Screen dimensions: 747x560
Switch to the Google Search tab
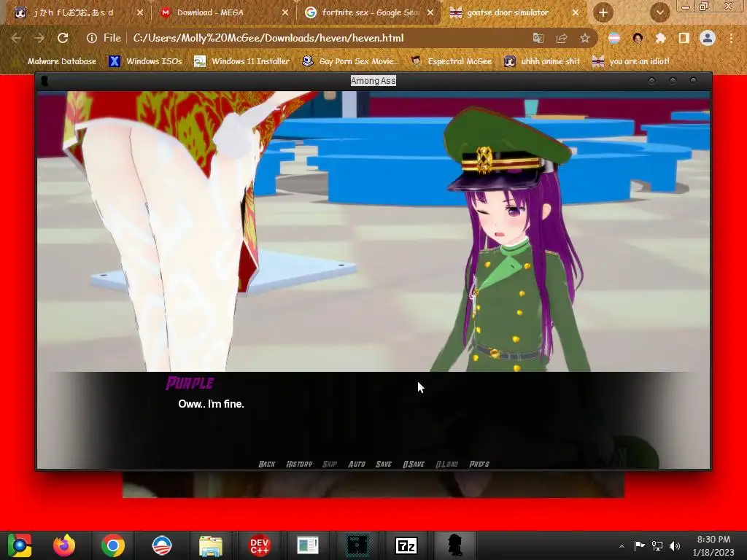point(369,13)
